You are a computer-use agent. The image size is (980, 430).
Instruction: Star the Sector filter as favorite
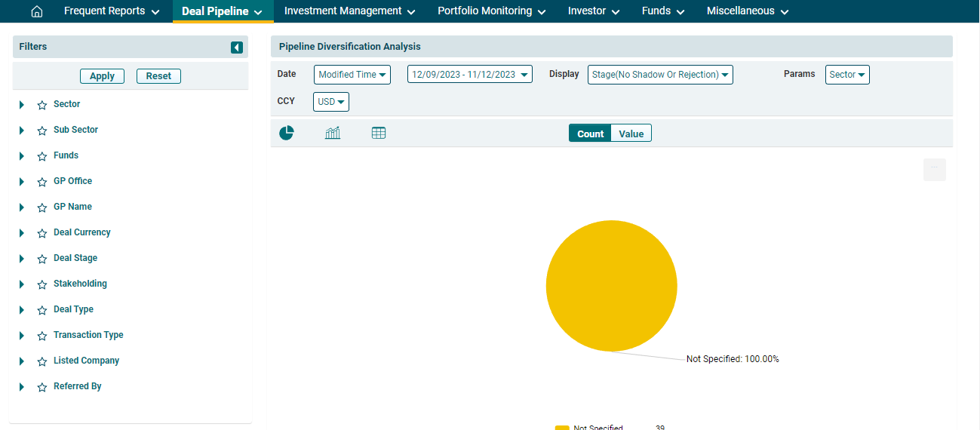point(42,105)
